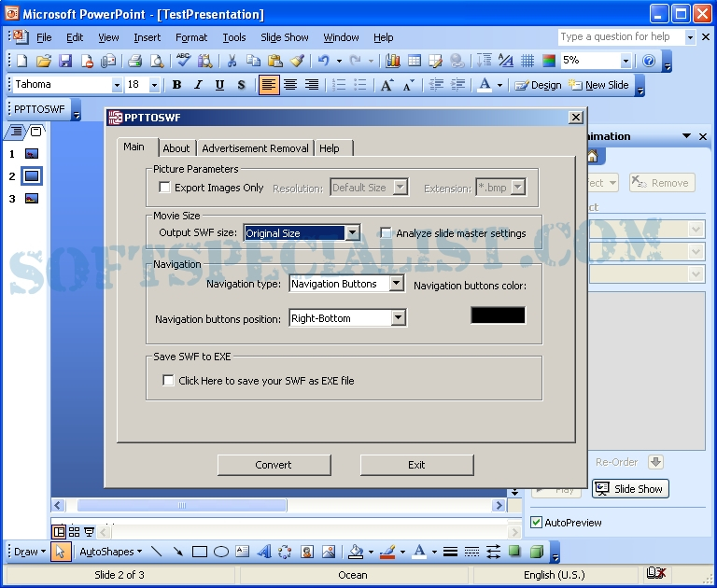Click the Print icon in toolbar
Image resolution: width=717 pixels, height=588 pixels.
[134, 61]
